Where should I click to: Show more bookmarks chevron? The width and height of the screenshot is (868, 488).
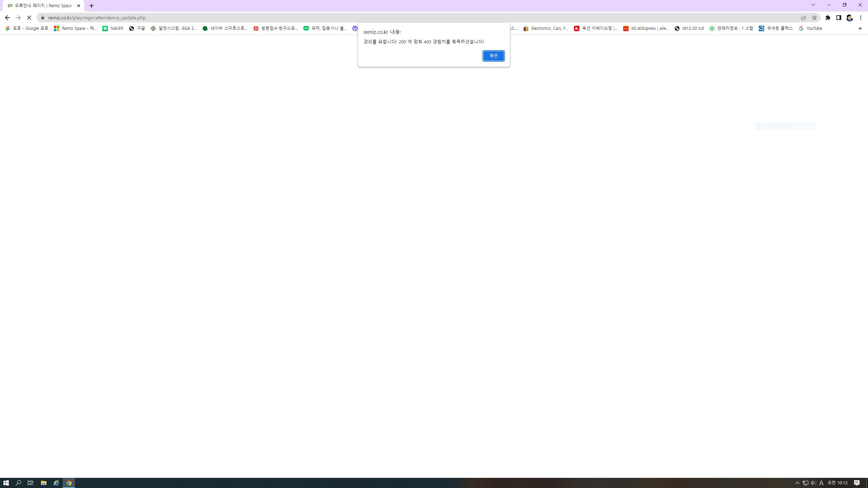coord(860,28)
